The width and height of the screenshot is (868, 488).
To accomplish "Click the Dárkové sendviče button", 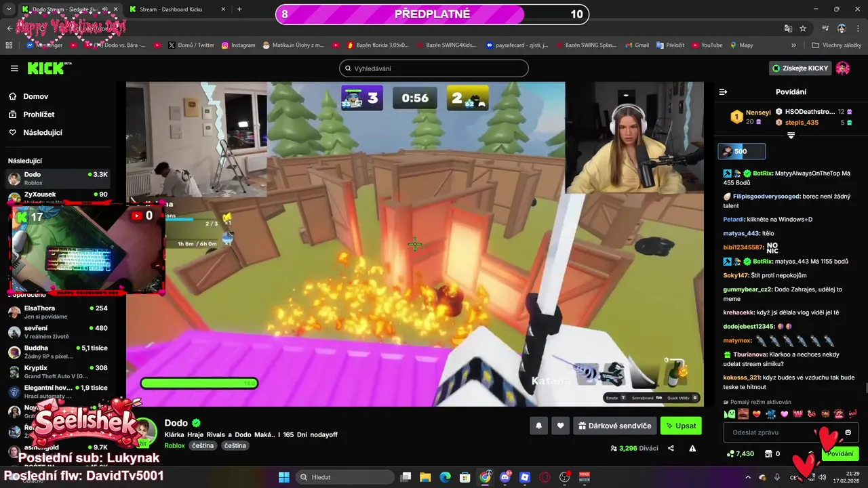I will coord(615,426).
